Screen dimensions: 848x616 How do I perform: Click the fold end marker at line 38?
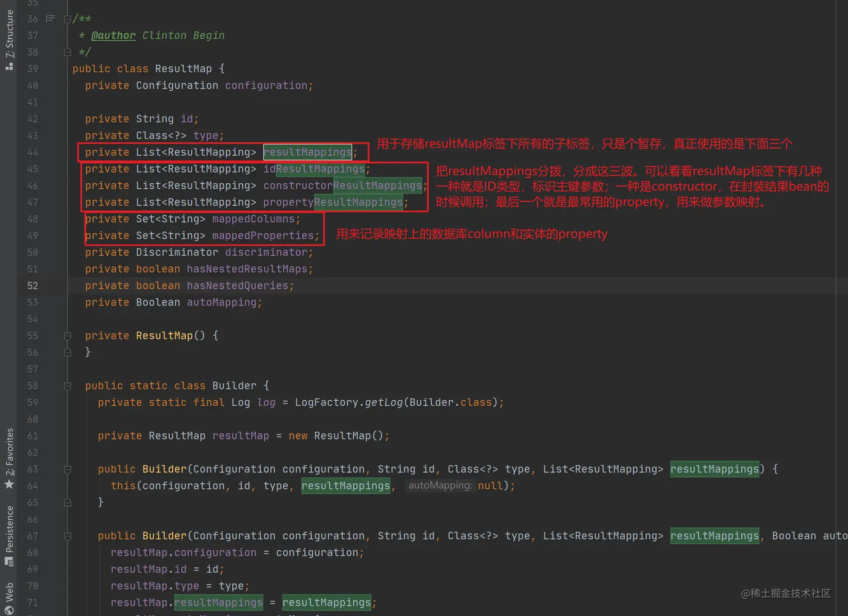pyautogui.click(x=67, y=52)
